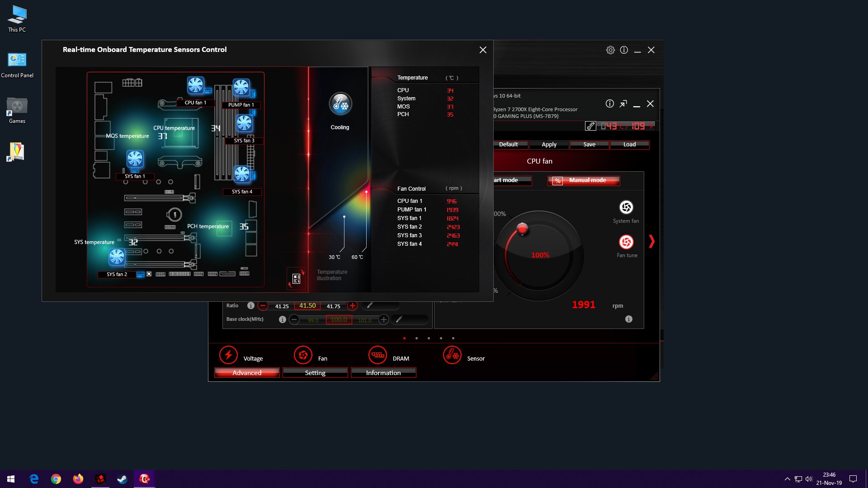Select the 41.25 Ratio option
This screenshot has width=868, height=488.
282,306
